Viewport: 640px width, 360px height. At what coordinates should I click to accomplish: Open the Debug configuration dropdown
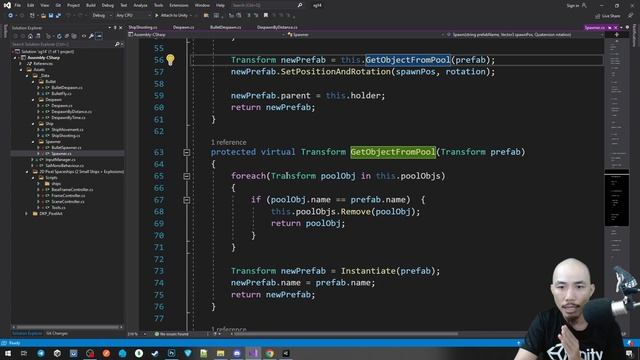click(101, 16)
